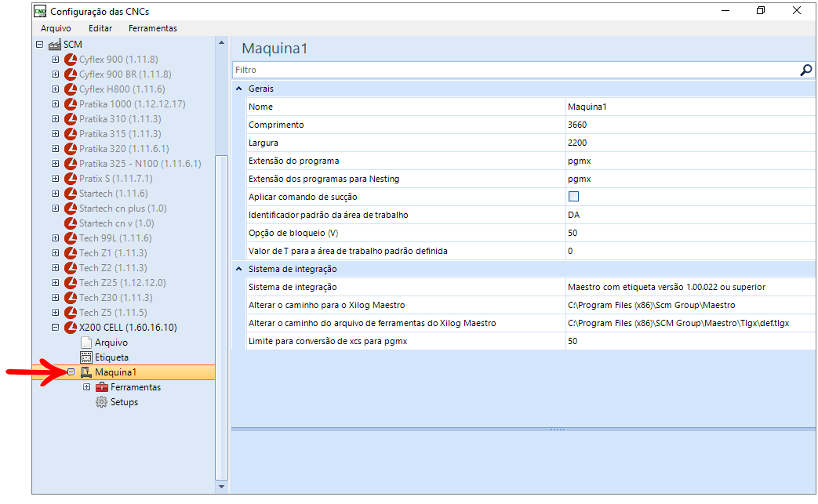Click the Cyflex 900 (1.11.8) machine icon
The width and height of the screenshot is (818, 504).
click(71, 60)
